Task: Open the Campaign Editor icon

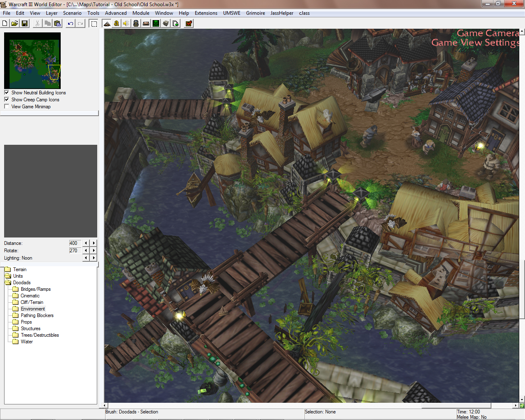Action: coord(146,23)
